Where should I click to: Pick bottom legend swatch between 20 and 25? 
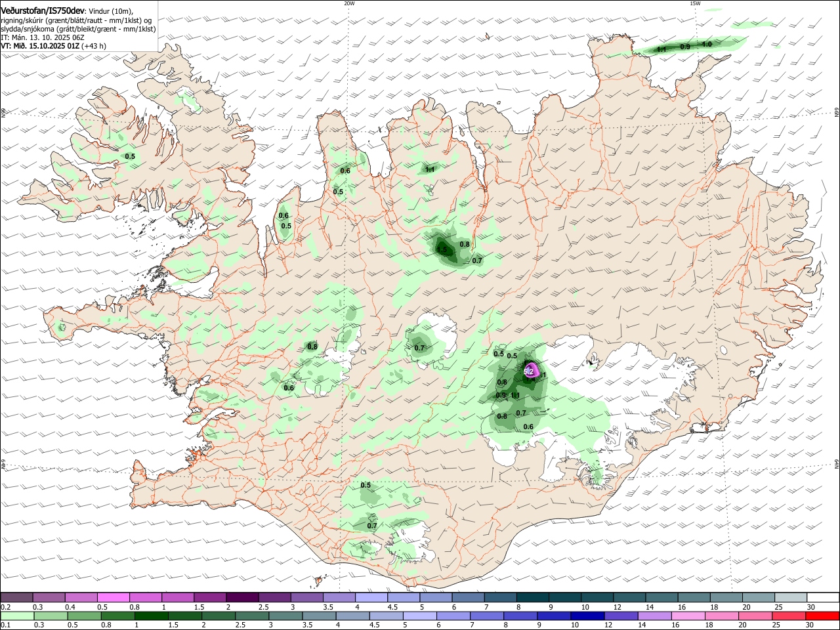(754, 616)
